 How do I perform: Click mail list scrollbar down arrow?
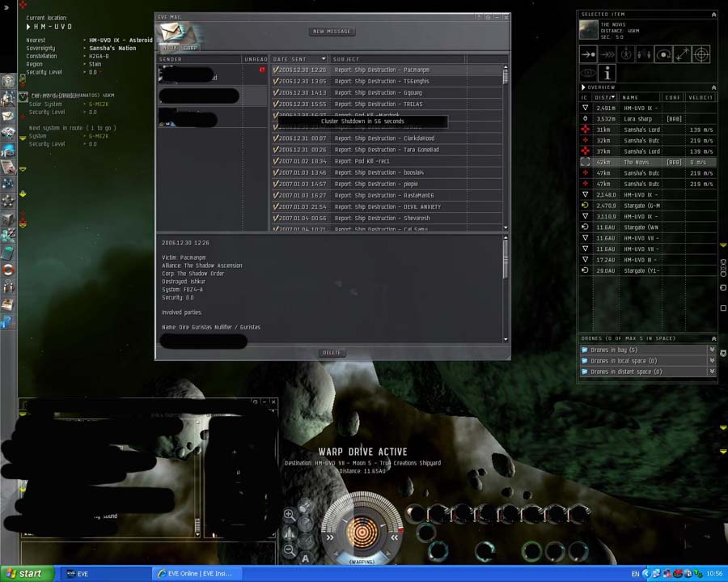tap(506, 227)
